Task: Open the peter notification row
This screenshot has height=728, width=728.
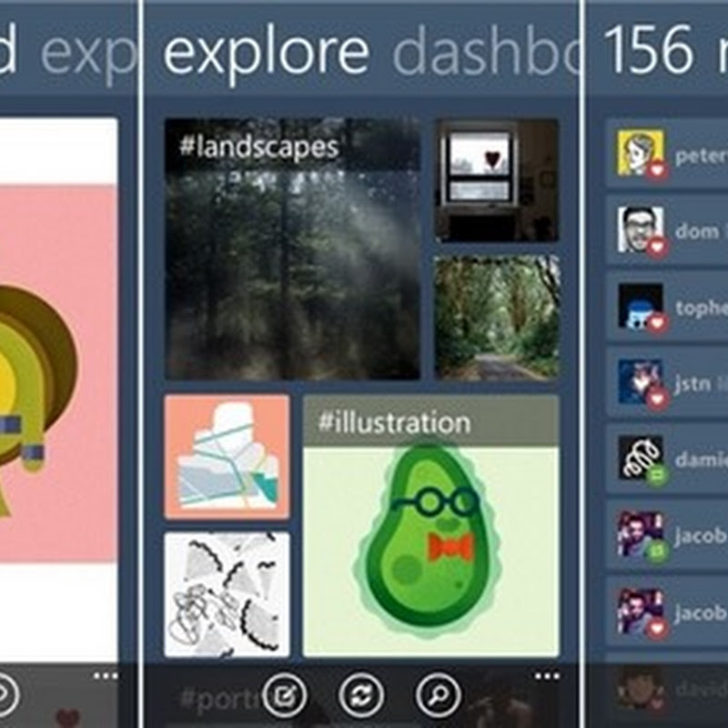Action: pyautogui.click(x=667, y=153)
